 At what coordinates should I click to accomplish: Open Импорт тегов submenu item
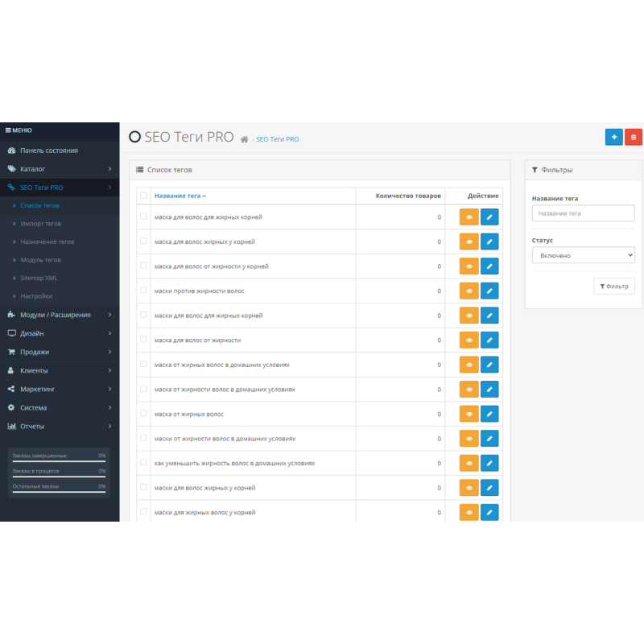(40, 224)
